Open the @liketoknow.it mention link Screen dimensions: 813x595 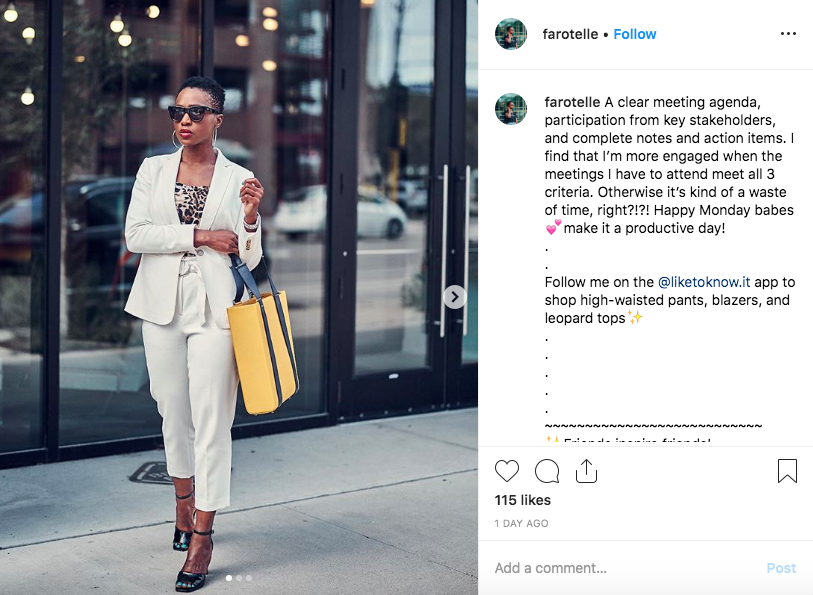(704, 282)
